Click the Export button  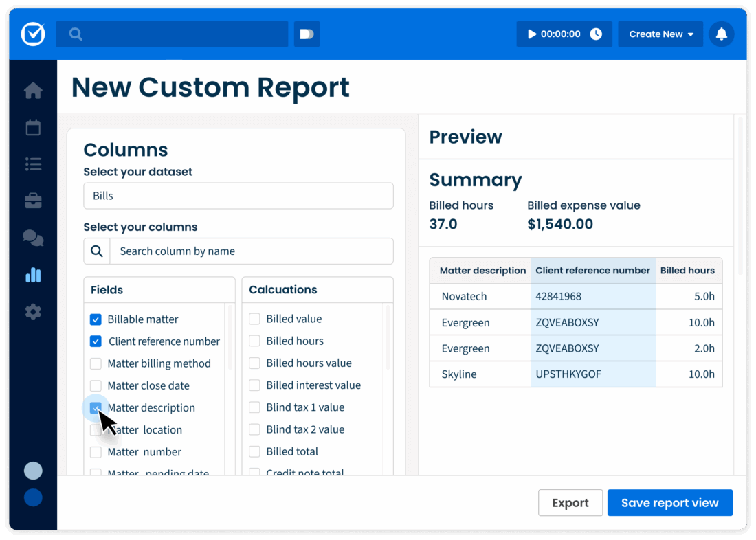point(570,502)
